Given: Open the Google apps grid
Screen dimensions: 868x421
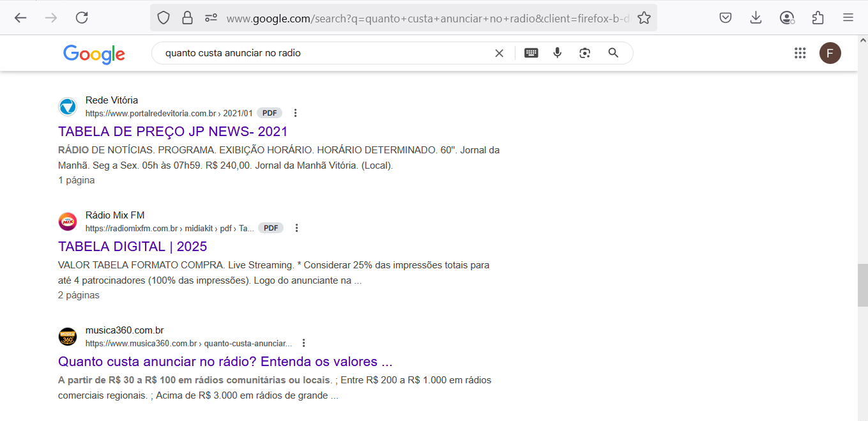Looking at the screenshot, I should [x=800, y=53].
